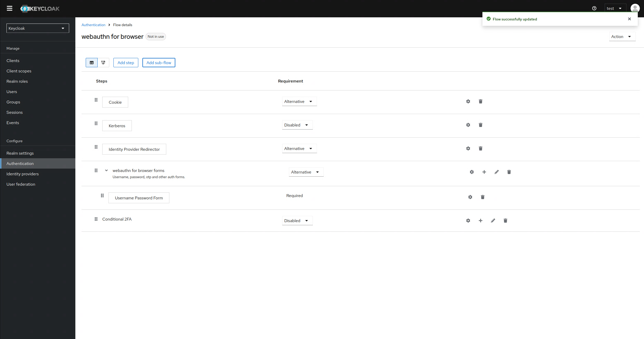This screenshot has width=644, height=339.
Task: Delete Username Password Form step
Action: coord(482,197)
